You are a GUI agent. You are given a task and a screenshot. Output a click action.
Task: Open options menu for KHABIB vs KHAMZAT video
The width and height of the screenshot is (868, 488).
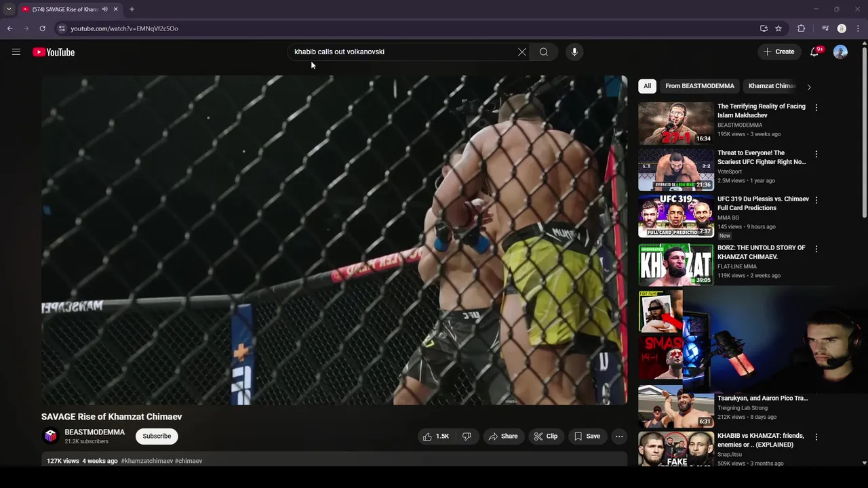[816, 437]
